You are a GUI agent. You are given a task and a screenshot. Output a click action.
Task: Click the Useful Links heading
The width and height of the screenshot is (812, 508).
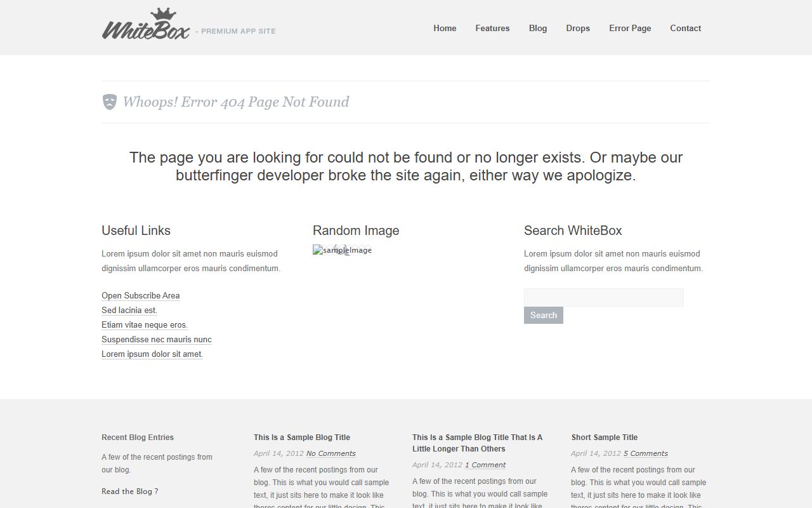[136, 231]
